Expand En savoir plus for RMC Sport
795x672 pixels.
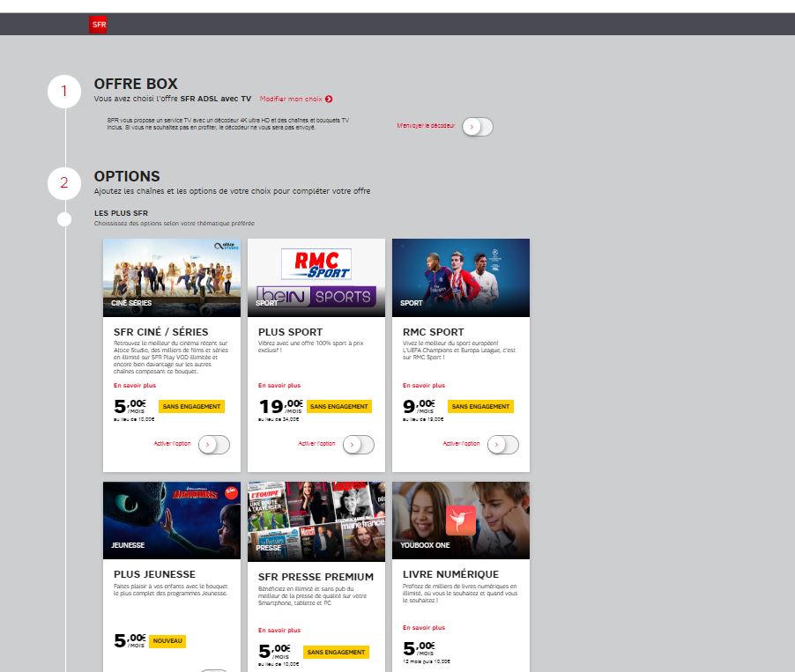[x=424, y=385]
